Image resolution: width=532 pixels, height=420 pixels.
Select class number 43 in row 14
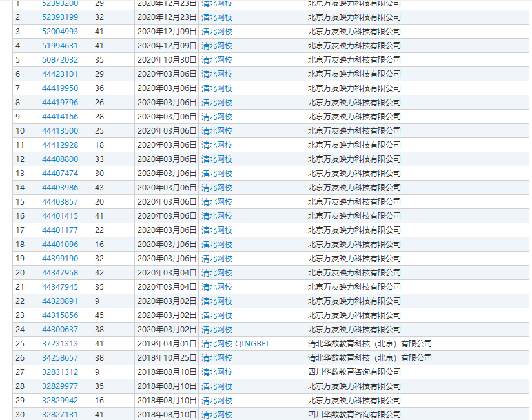pos(99,188)
